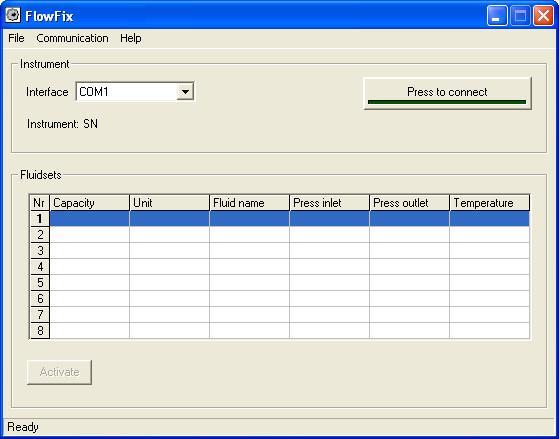The width and height of the screenshot is (559, 439).
Task: Click the Press to connect button
Action: pos(447,93)
